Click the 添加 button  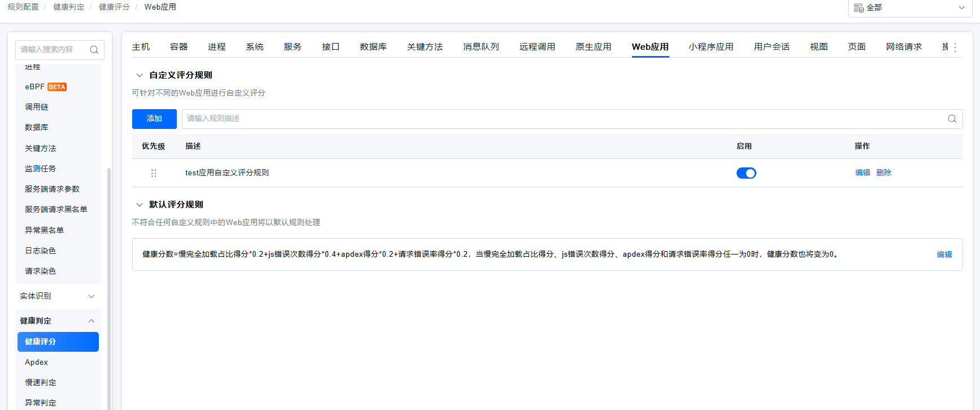pos(154,119)
